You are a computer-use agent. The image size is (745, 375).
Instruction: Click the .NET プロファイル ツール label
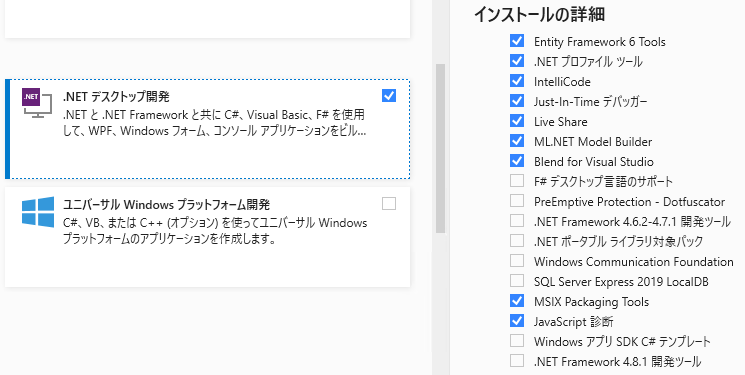[588, 62]
